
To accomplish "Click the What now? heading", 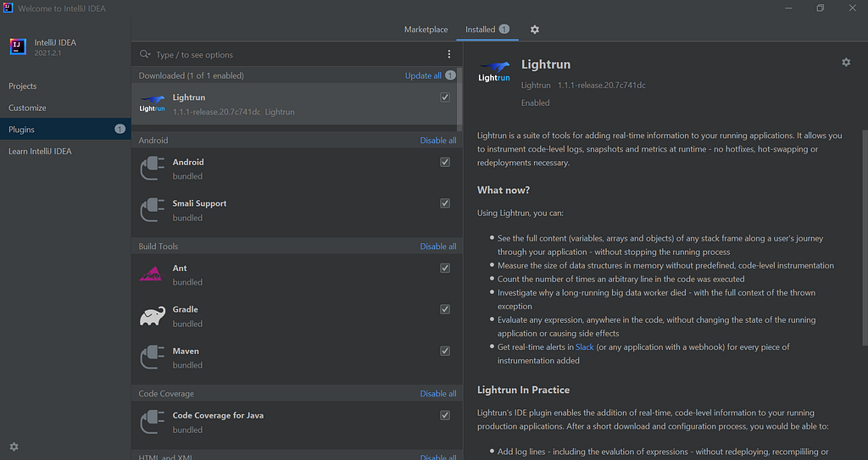I will tap(504, 190).
